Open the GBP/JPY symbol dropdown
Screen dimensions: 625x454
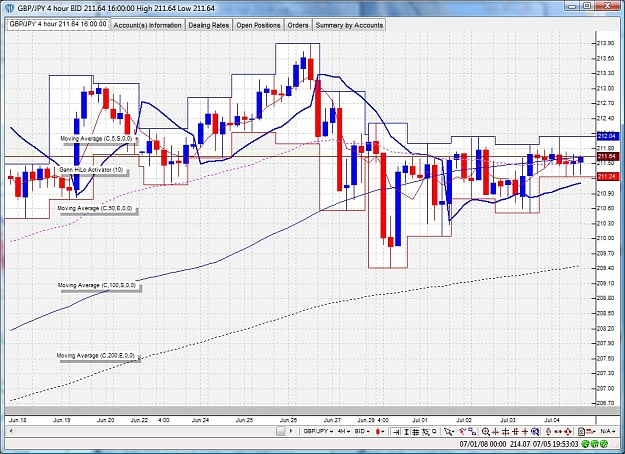[x=318, y=431]
